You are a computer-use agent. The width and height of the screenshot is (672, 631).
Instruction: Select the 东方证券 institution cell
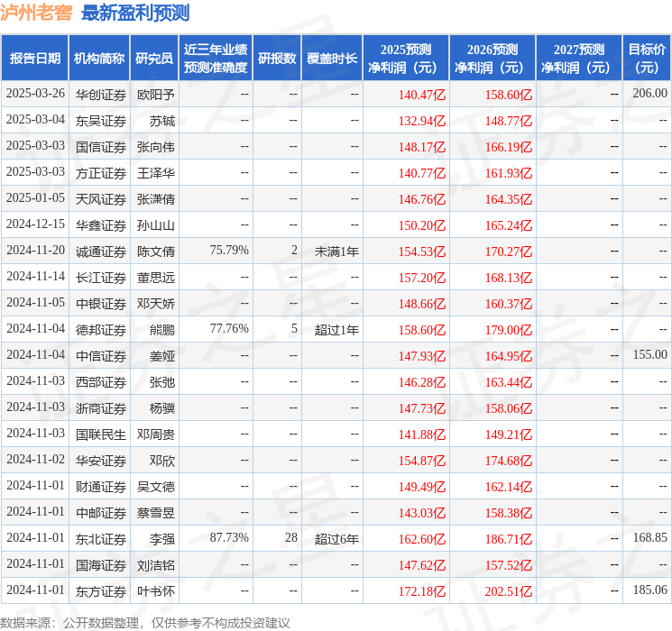(x=101, y=591)
